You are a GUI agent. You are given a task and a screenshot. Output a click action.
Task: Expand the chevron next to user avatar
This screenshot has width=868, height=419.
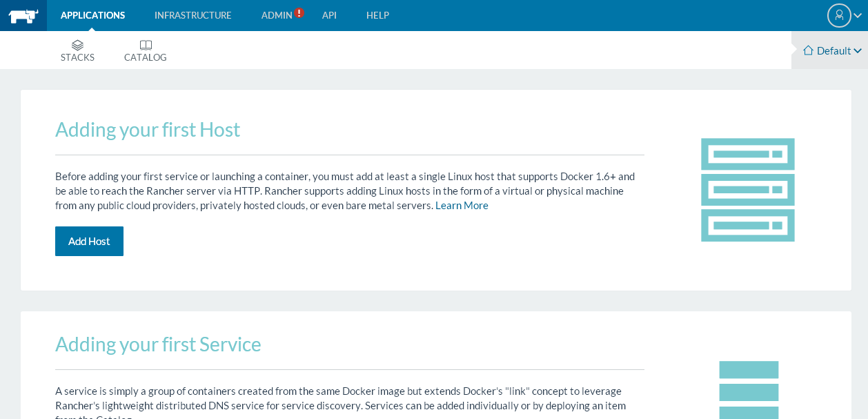(858, 15)
